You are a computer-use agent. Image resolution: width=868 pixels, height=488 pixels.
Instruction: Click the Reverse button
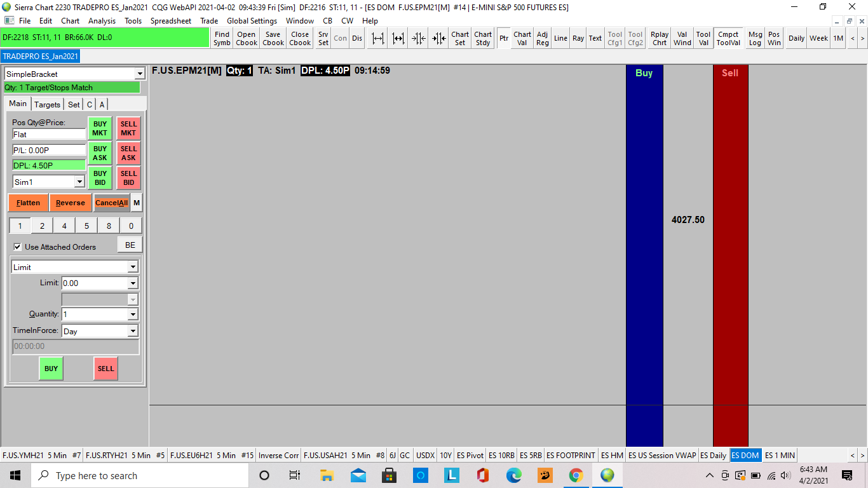pos(71,203)
